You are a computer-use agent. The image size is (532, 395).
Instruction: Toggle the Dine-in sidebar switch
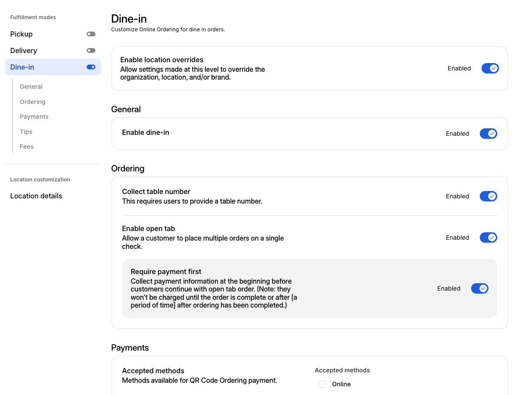pos(90,67)
